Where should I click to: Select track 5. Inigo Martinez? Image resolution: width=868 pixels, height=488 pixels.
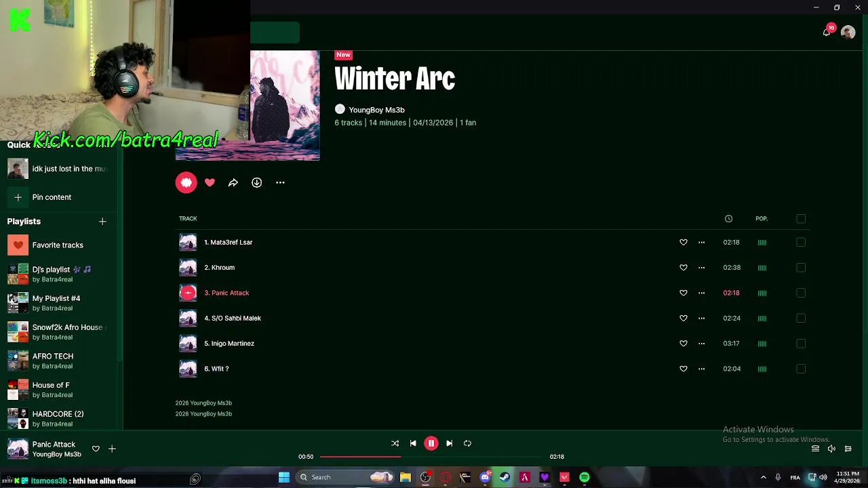(x=229, y=343)
